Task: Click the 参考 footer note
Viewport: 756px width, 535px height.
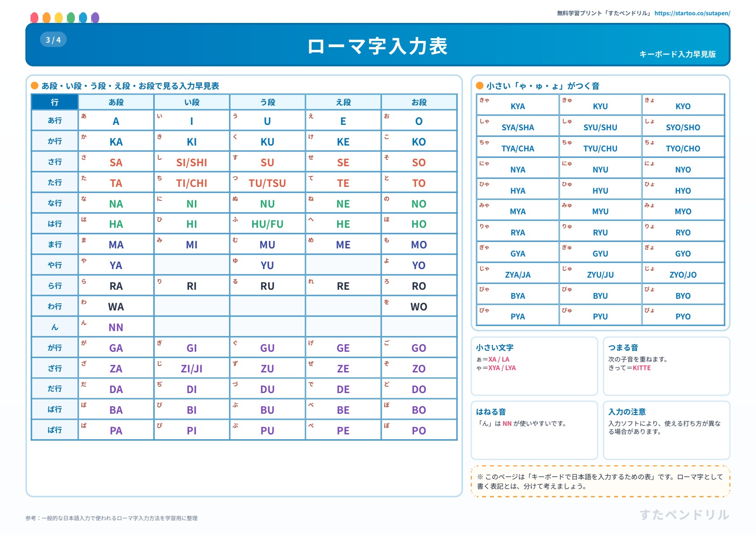Action: 111,518
